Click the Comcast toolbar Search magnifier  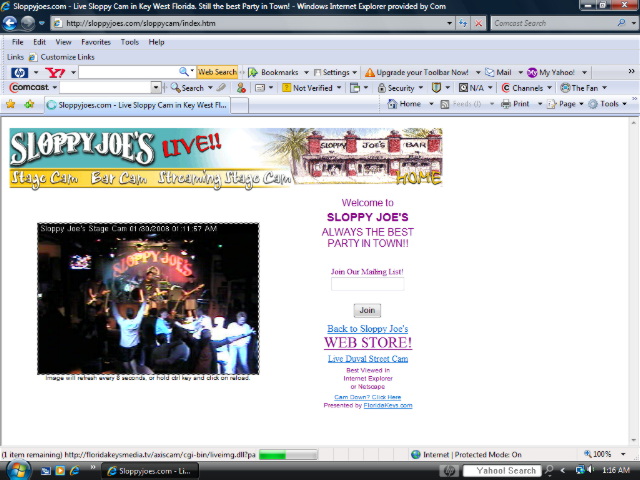tap(176, 87)
